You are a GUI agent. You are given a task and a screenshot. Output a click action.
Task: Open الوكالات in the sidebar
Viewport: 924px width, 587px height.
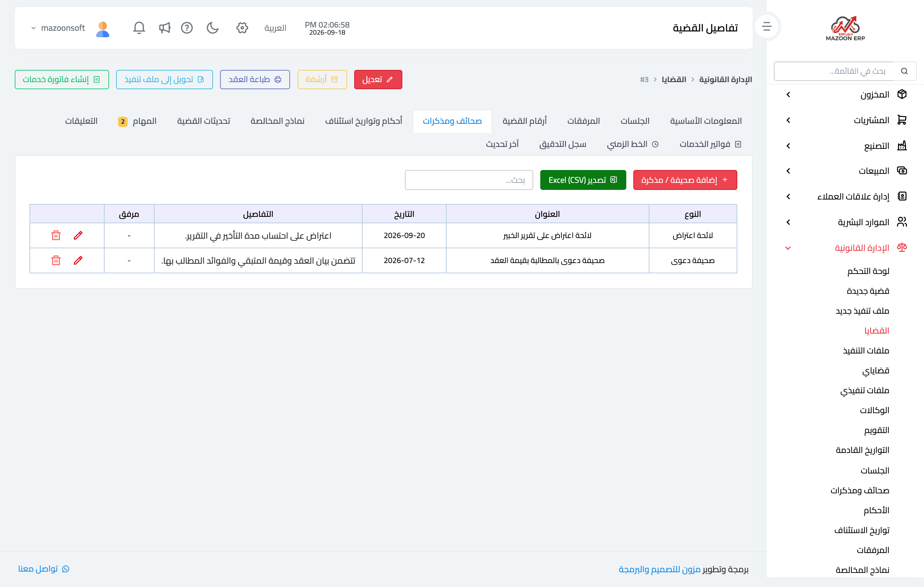pyautogui.click(x=875, y=410)
